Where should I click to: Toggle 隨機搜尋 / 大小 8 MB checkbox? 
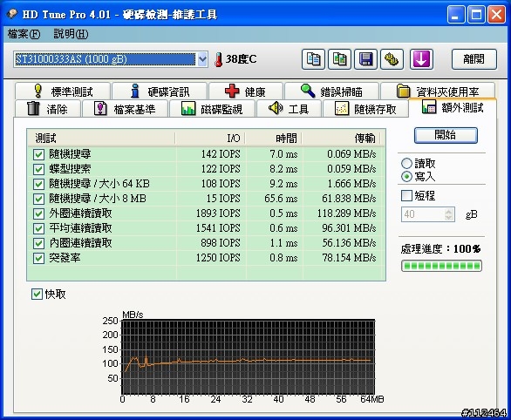[x=38, y=199]
